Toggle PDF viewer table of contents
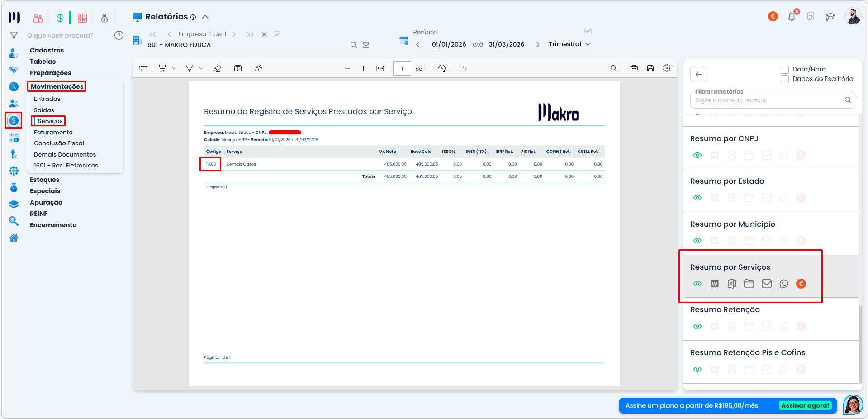Image resolution: width=868 pixels, height=419 pixels. (x=143, y=68)
